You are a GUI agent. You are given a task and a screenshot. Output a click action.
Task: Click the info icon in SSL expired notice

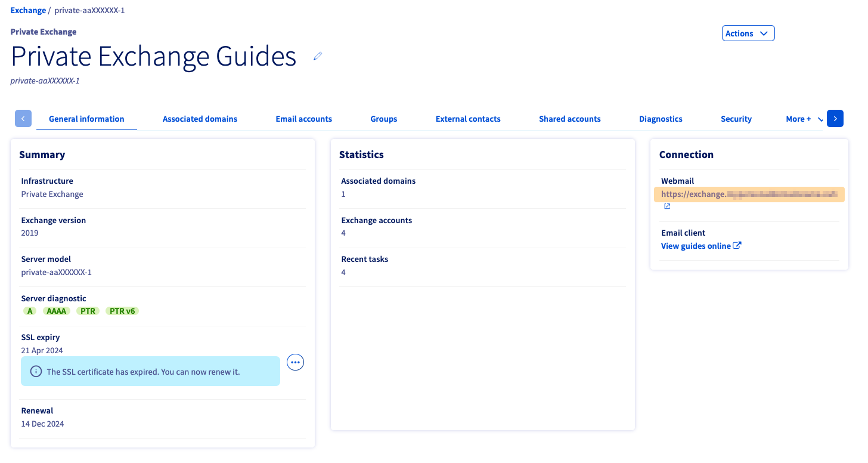(36, 372)
